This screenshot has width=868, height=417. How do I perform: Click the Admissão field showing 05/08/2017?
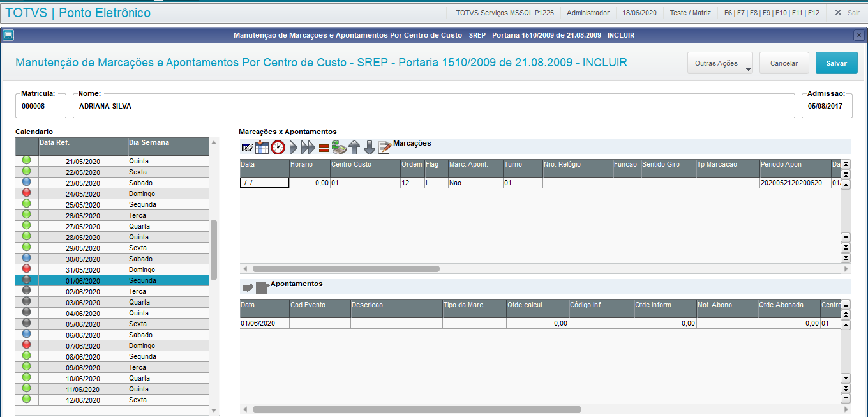click(827, 106)
